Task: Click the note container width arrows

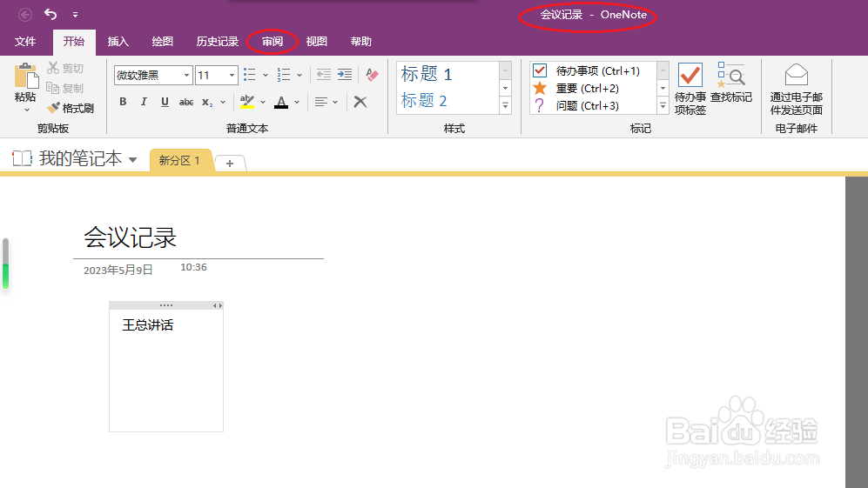Action: click(218, 305)
